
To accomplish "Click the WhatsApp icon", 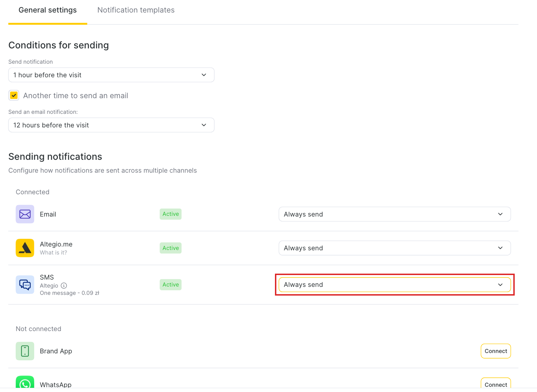I will point(25,382).
